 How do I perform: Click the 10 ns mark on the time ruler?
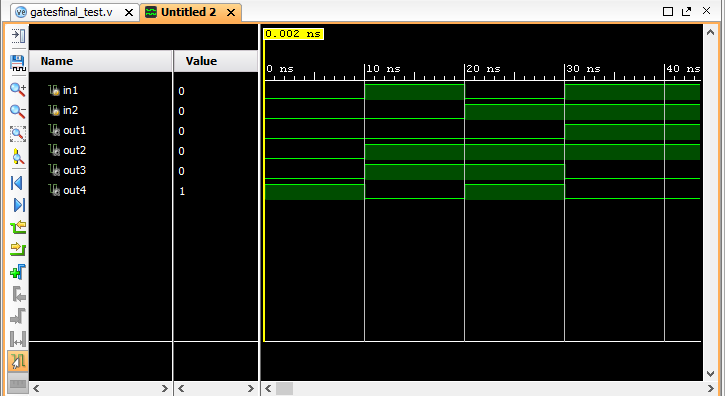pos(383,69)
